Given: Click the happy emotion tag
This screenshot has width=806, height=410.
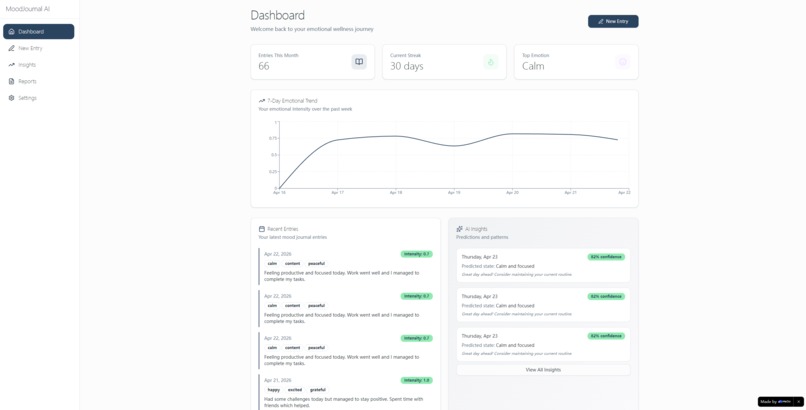Looking at the screenshot, I should (273, 390).
